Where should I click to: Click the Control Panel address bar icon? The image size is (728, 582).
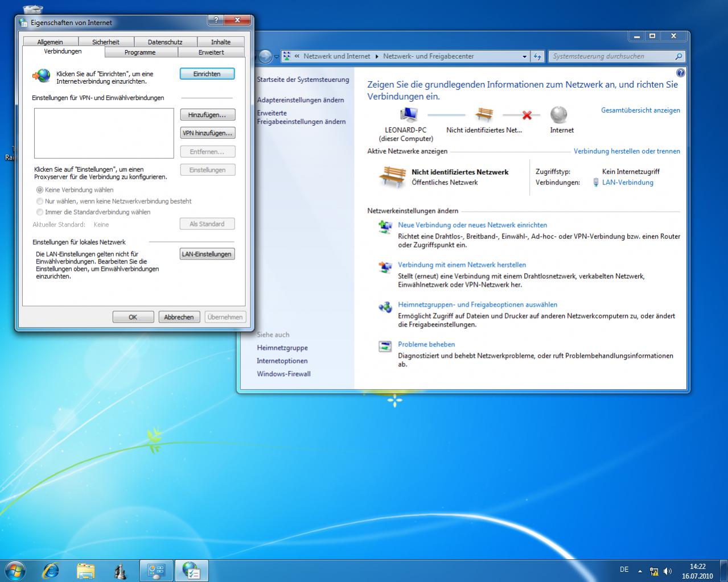287,56
